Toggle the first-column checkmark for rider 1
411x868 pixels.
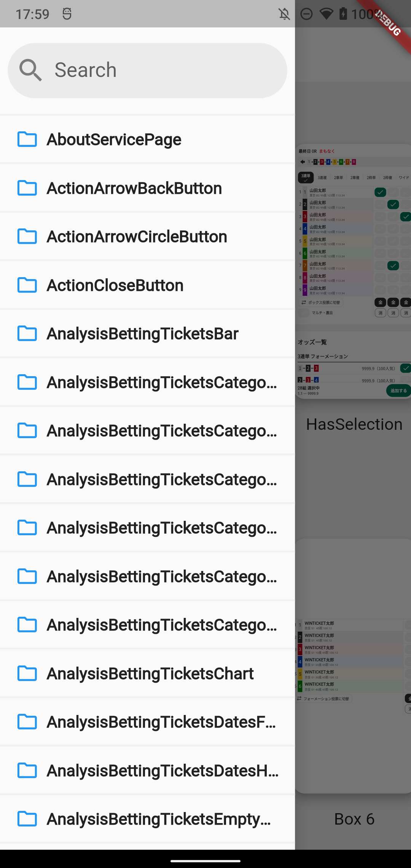(380, 192)
